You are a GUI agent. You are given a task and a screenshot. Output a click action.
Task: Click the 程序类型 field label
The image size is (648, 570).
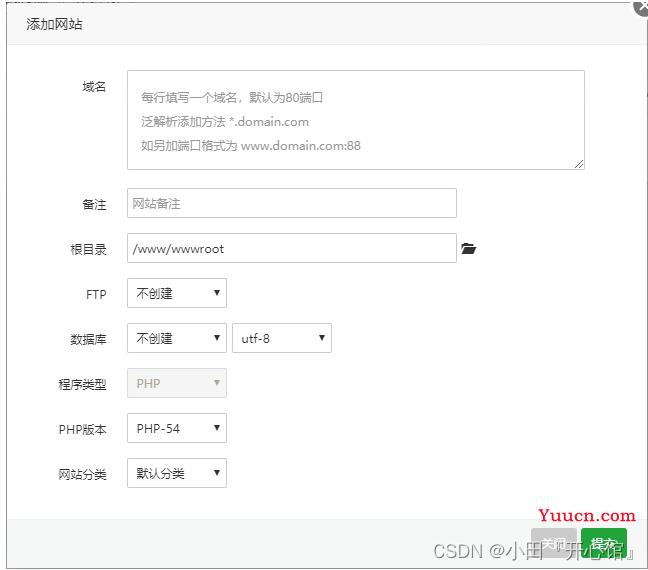coord(82,385)
